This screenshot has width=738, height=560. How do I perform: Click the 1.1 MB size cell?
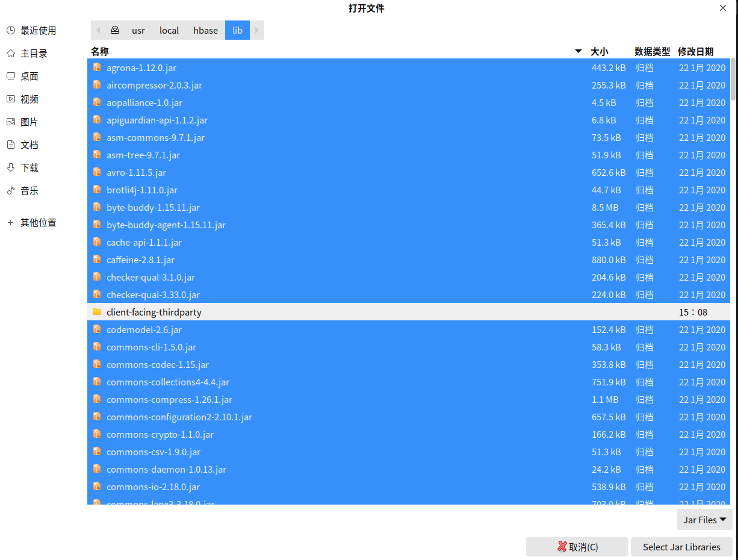click(x=605, y=399)
